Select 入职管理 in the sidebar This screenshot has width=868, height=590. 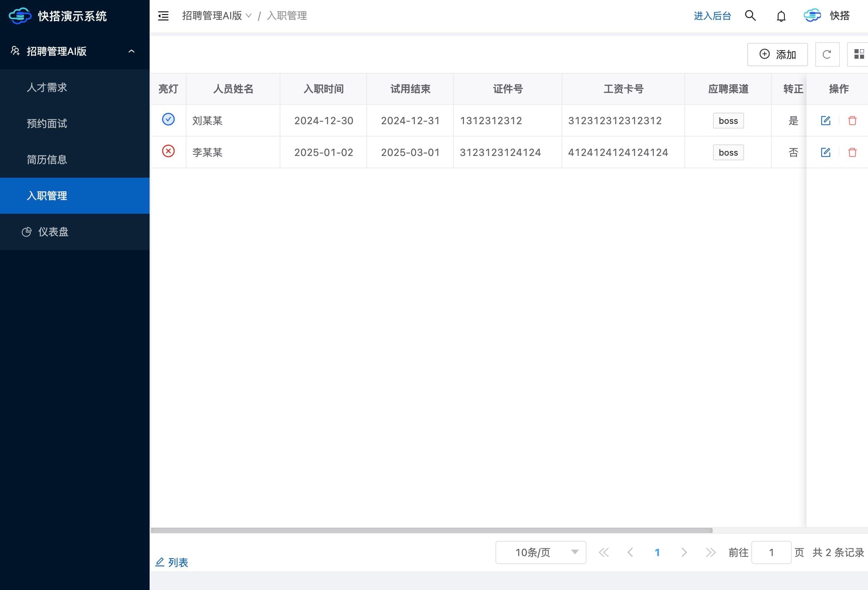75,196
